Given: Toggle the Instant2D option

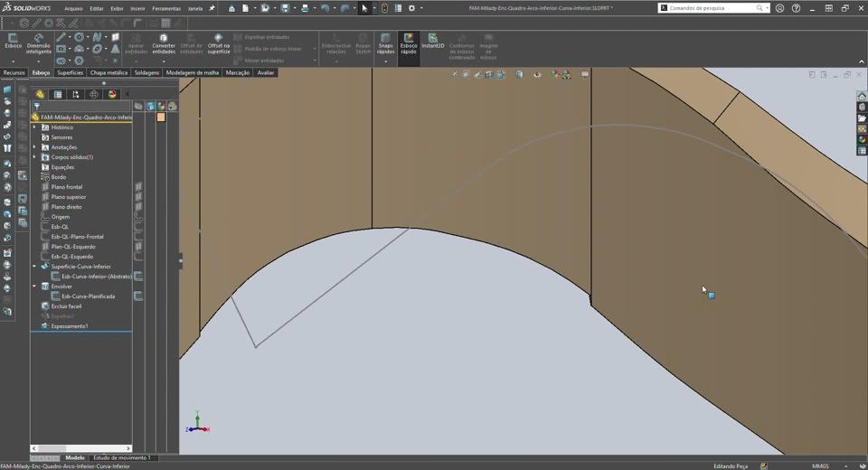Looking at the screenshot, I should pyautogui.click(x=433, y=42).
